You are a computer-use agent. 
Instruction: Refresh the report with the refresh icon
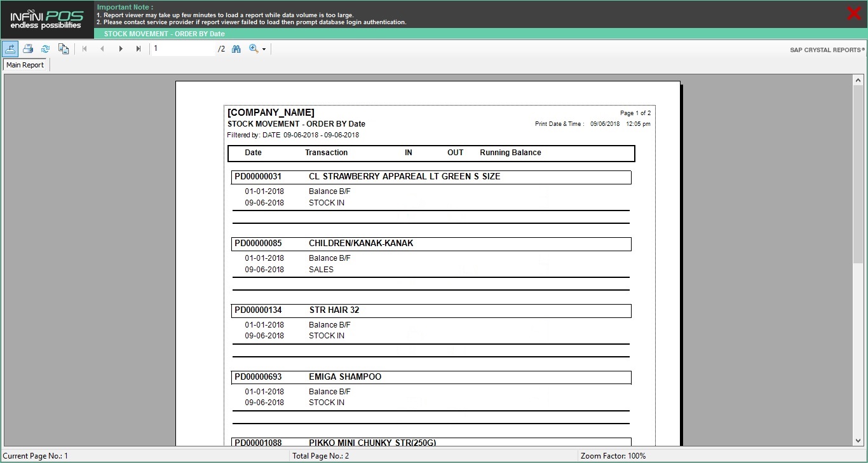coord(46,48)
